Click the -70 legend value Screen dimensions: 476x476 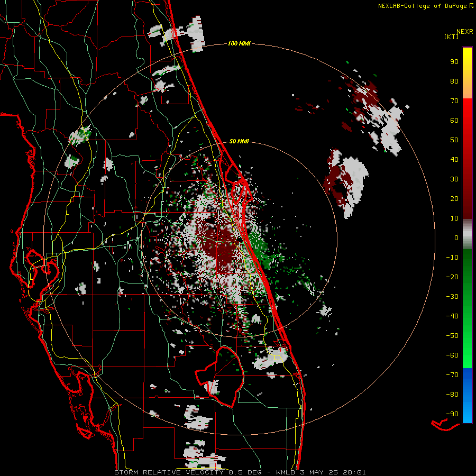452,375
